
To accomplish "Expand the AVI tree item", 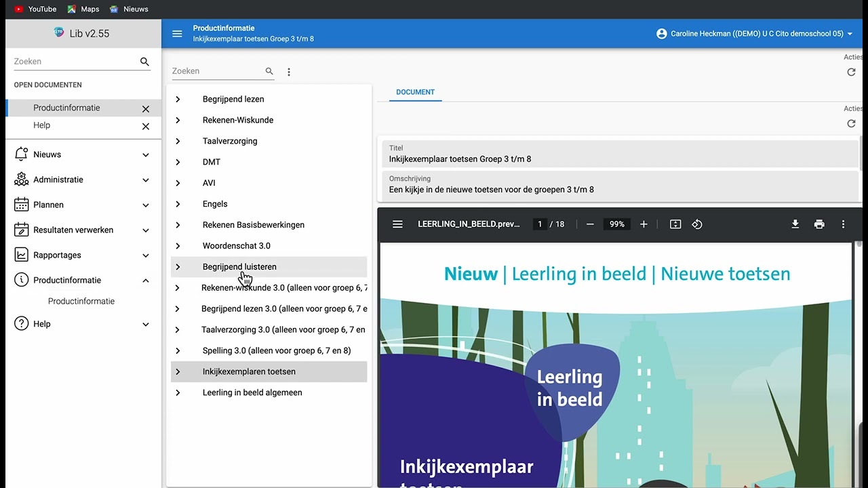I will tap(178, 183).
